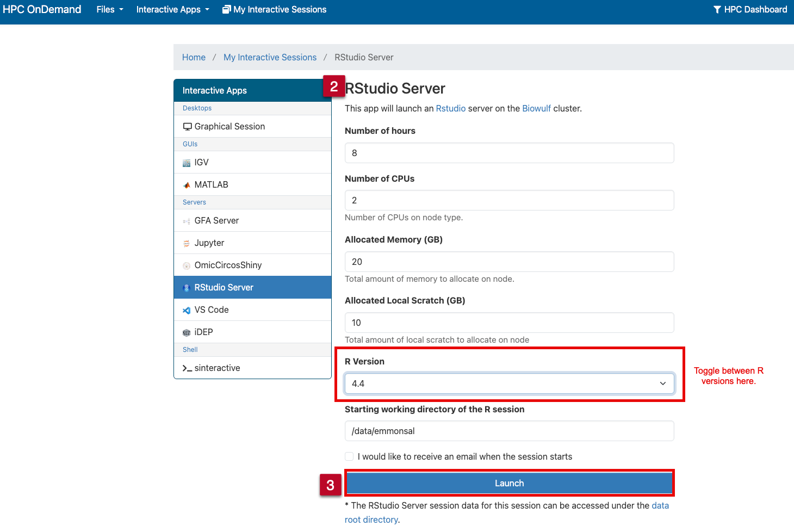
Task: Click the MATLAB logo icon
Action: 187,185
